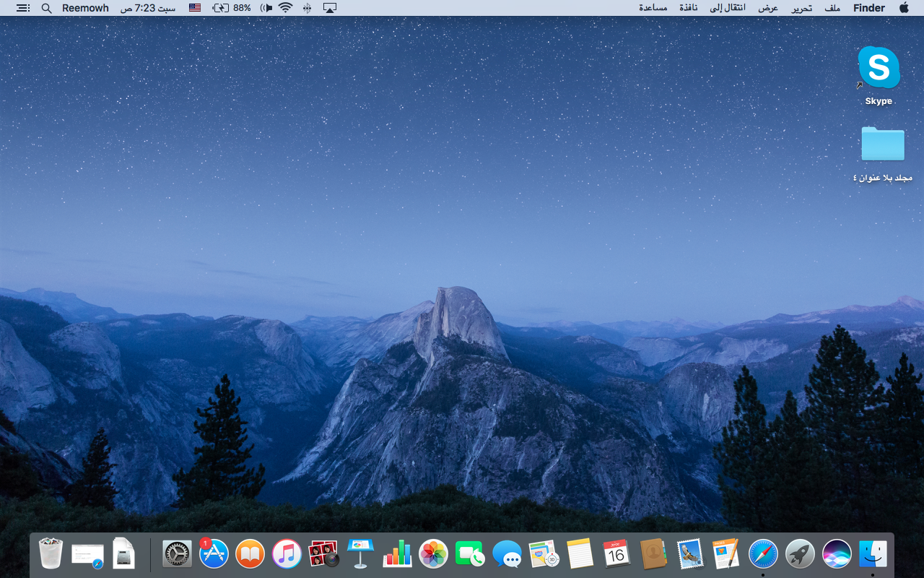The width and height of the screenshot is (924, 578).
Task: Click the Finder icon in the Dock
Action: click(873, 554)
